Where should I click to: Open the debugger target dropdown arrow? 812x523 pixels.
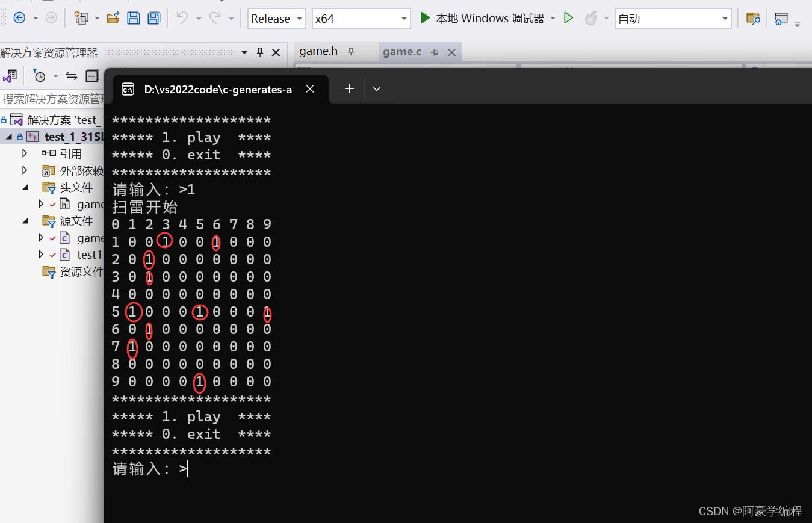click(x=553, y=19)
